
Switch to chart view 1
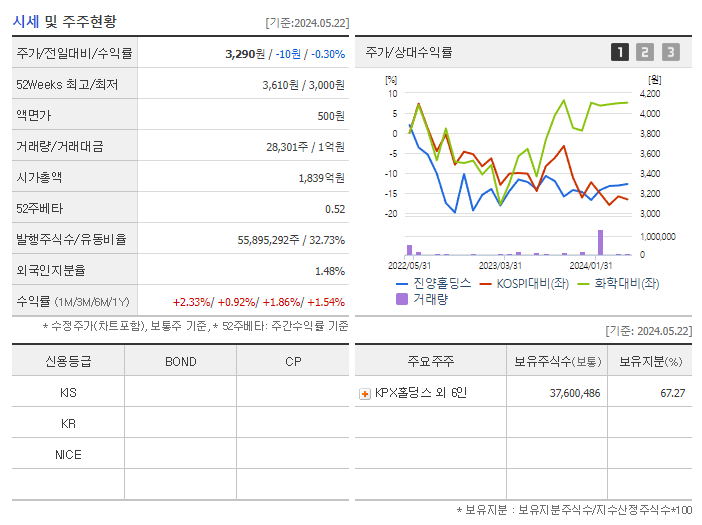point(620,52)
